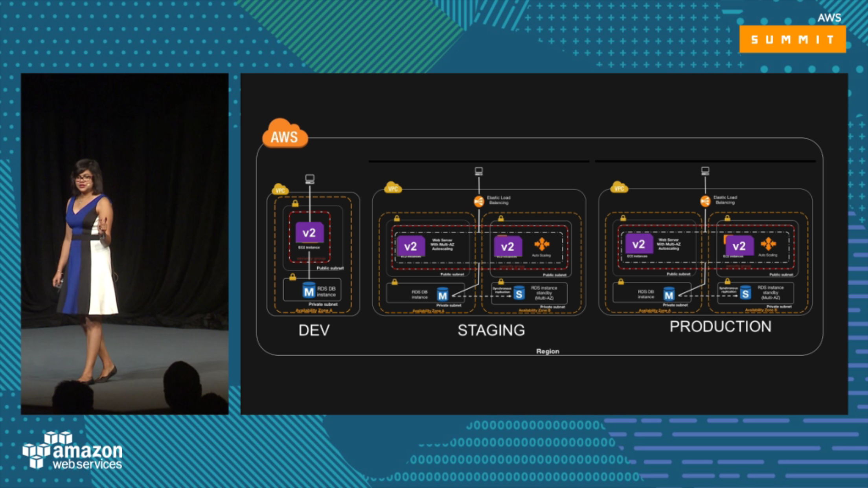This screenshot has width=868, height=488.
Task: Click the client computer icon above STAGING
Action: click(478, 171)
